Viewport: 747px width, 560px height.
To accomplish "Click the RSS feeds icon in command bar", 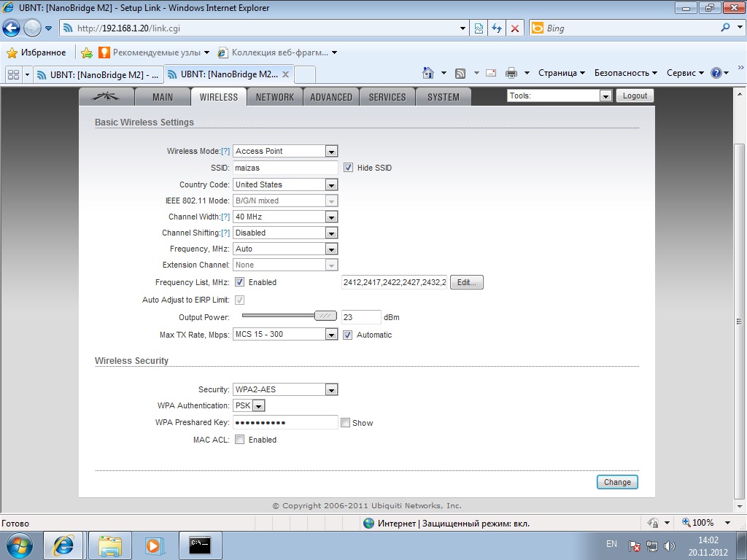I will pos(460,74).
